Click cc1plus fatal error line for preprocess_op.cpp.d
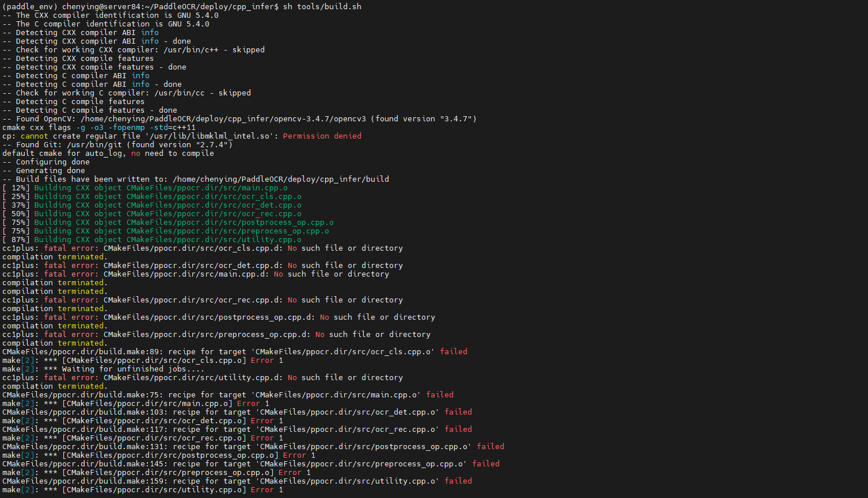Viewport: 868px width, 498px height. (216, 334)
